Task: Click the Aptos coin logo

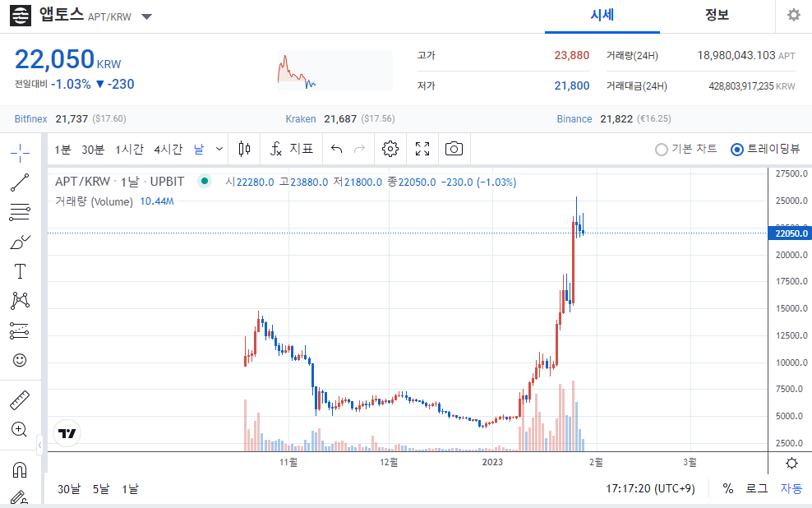Action: coord(21,16)
